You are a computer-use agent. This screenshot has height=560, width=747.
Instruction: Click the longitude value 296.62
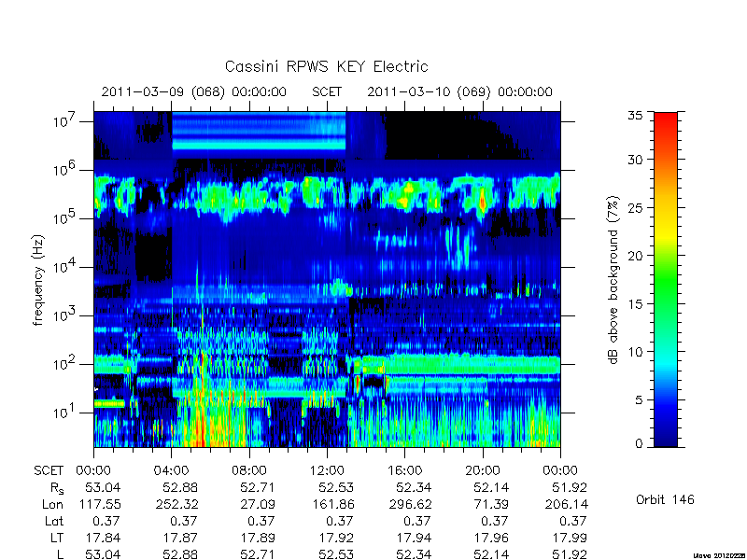410,504
